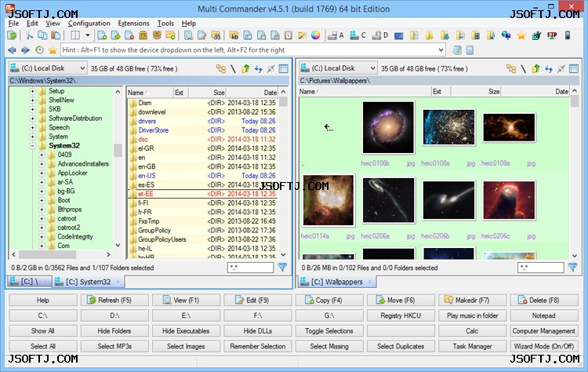The image size is (588, 372).
Task: Switch to drive A via toolbar icon
Action: tap(336, 35)
